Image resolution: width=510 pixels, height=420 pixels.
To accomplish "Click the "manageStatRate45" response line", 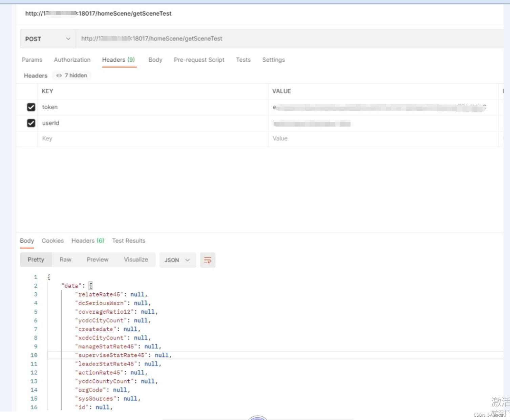I will tap(118, 347).
